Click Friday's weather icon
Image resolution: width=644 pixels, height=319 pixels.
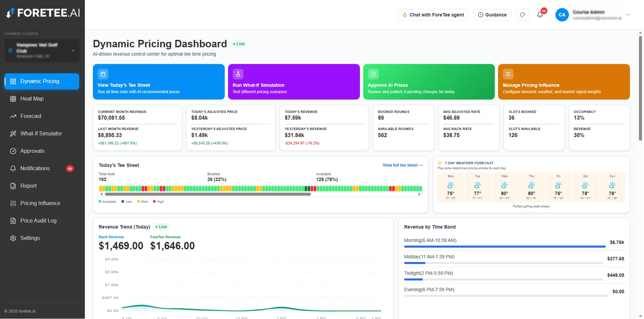pyautogui.click(x=558, y=185)
